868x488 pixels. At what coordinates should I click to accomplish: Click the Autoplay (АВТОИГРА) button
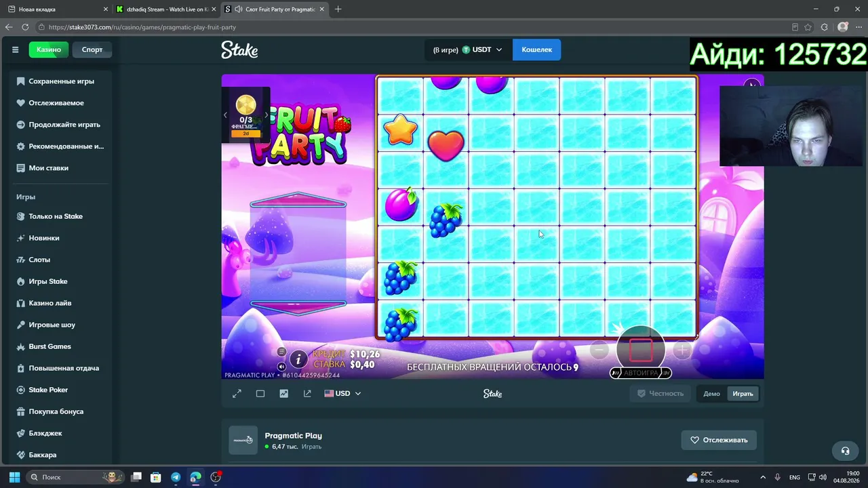(x=641, y=373)
